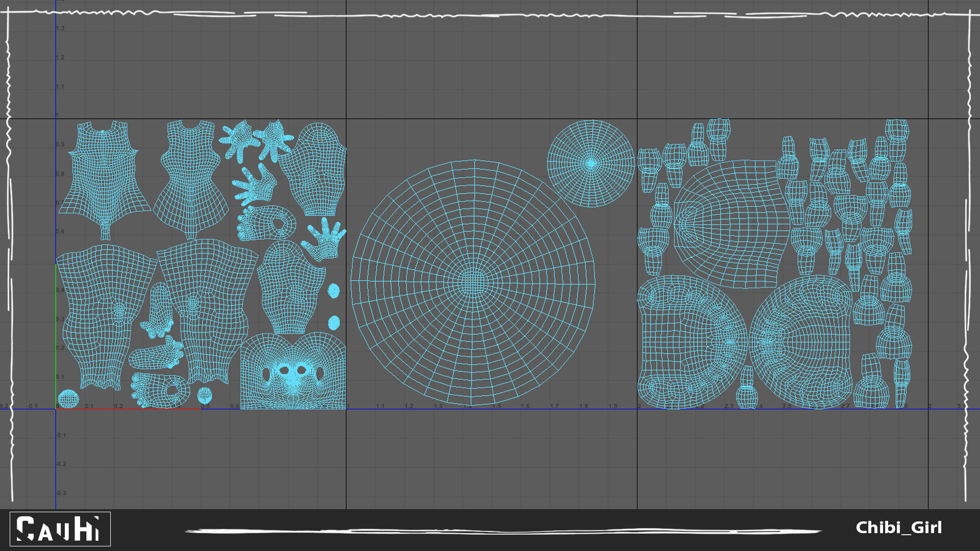This screenshot has width=980, height=551.
Task: Select the upper solid oval UV island
Action: (x=333, y=291)
